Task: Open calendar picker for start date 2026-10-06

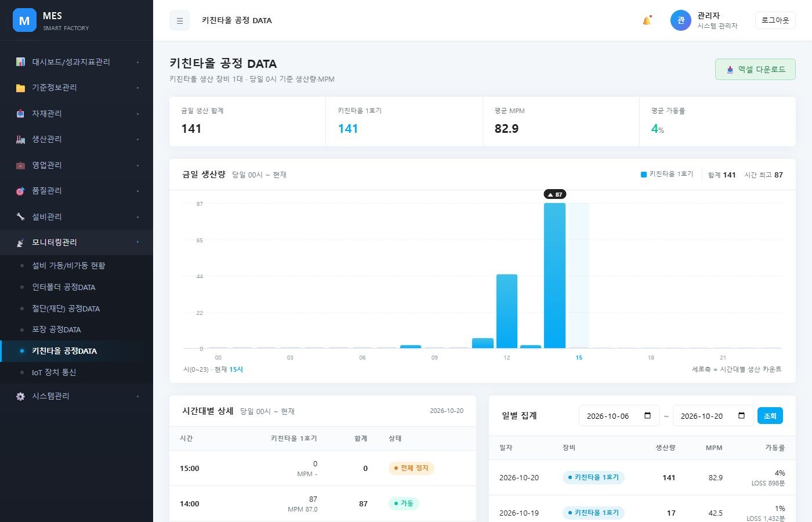Action: (648, 416)
